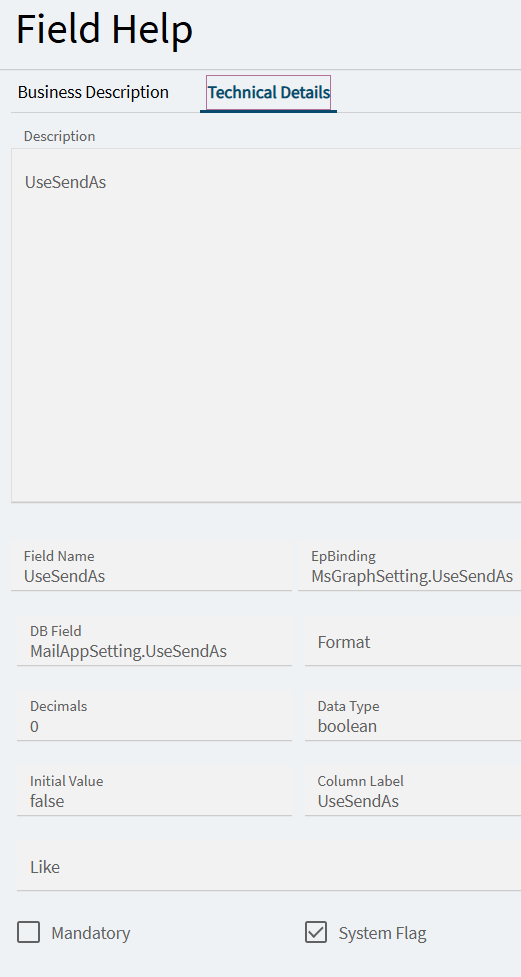
Task: Click the EpBinding field showing MsGraphSetting.UseSendAs
Action: [x=409, y=566]
